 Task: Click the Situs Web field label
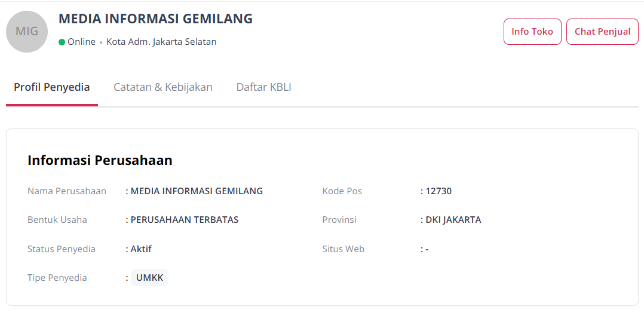[343, 249]
